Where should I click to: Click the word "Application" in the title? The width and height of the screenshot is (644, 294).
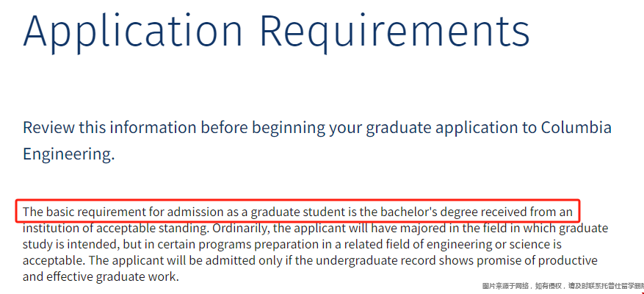(133, 31)
